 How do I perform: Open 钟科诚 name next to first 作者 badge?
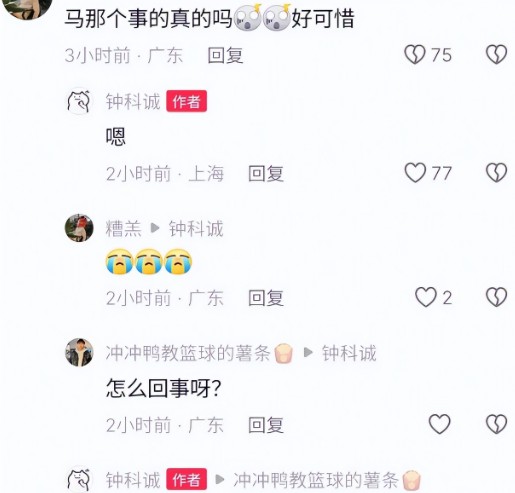133,101
